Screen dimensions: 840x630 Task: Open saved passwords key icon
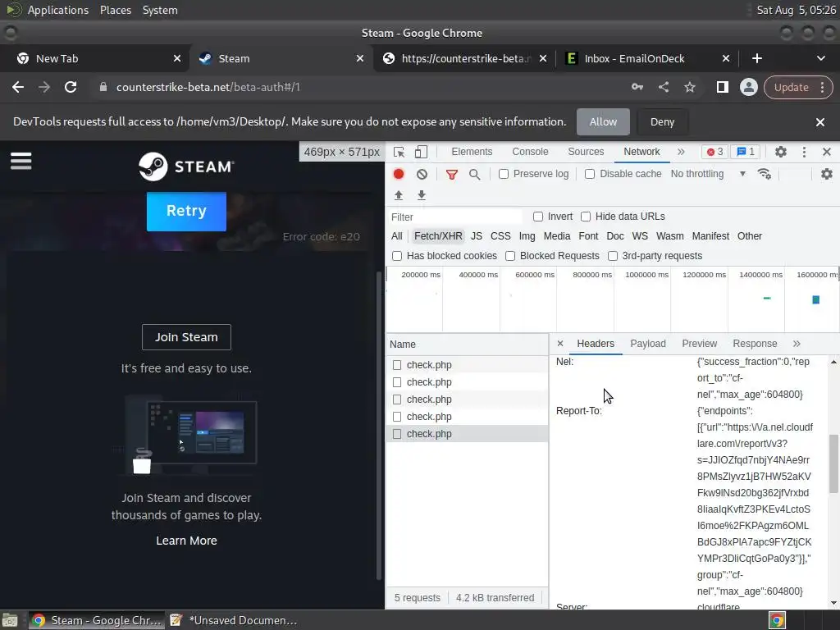[637, 87]
